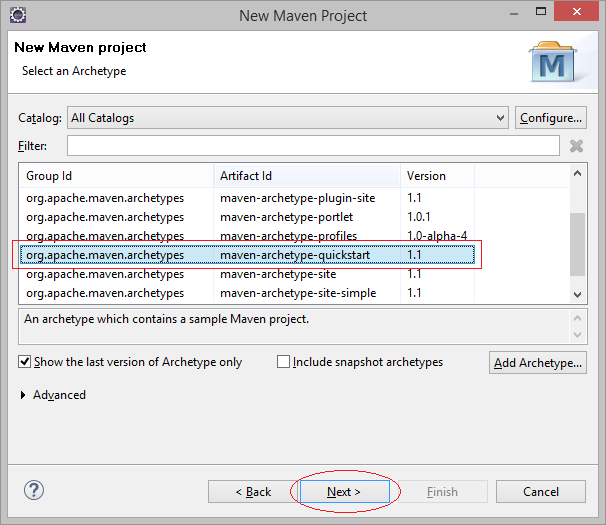The height and width of the screenshot is (525, 606).
Task: Click the version 1.0-alpha-4 cell
Action: [x=437, y=236]
